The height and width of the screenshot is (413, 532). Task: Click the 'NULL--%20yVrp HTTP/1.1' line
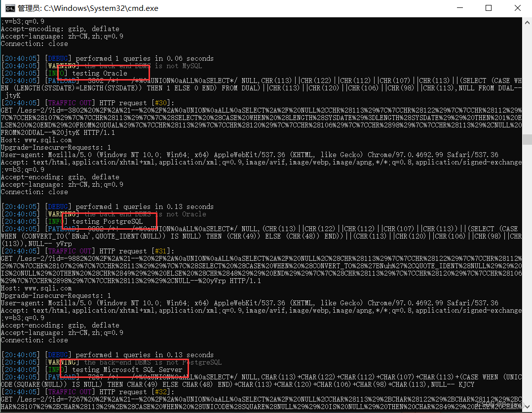[x=131, y=281]
